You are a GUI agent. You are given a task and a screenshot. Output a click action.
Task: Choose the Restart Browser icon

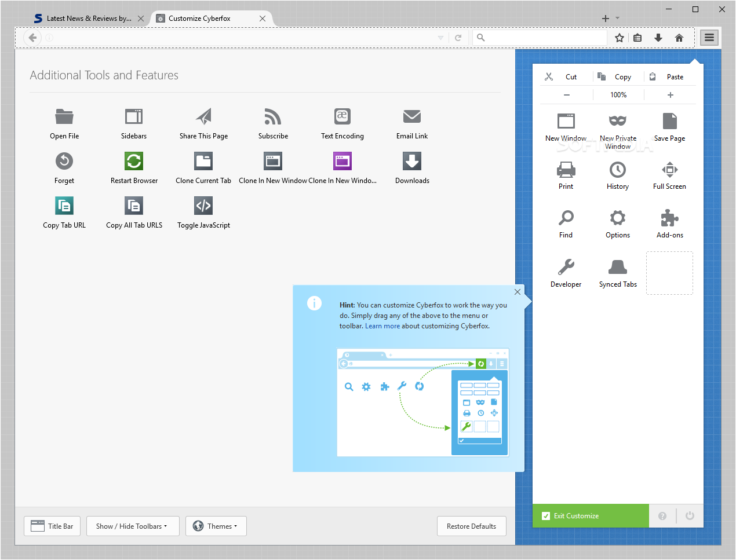[x=134, y=161]
